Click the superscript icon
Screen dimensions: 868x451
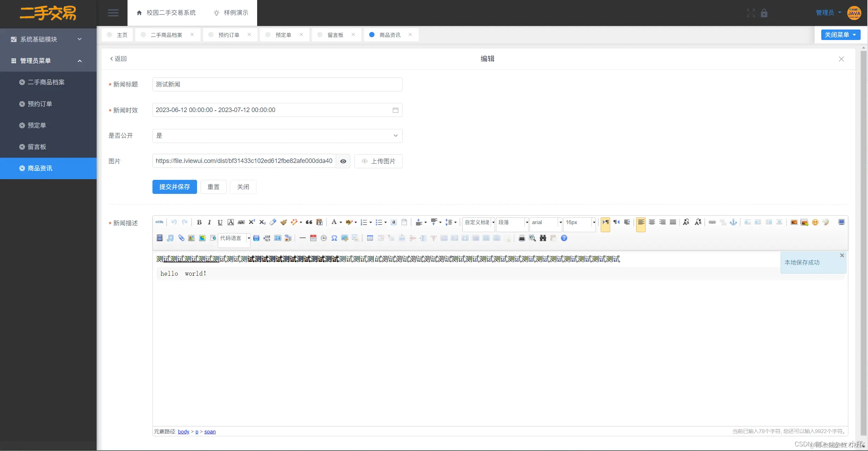[x=252, y=222]
